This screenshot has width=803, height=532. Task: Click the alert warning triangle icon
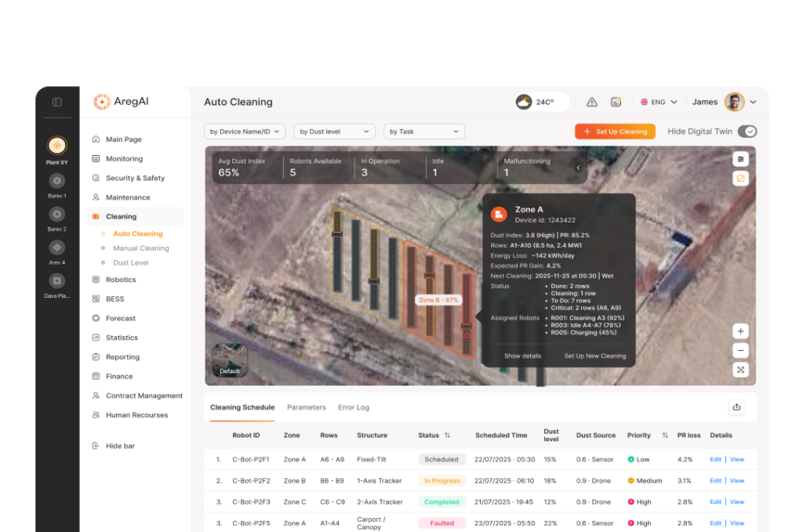(592, 102)
